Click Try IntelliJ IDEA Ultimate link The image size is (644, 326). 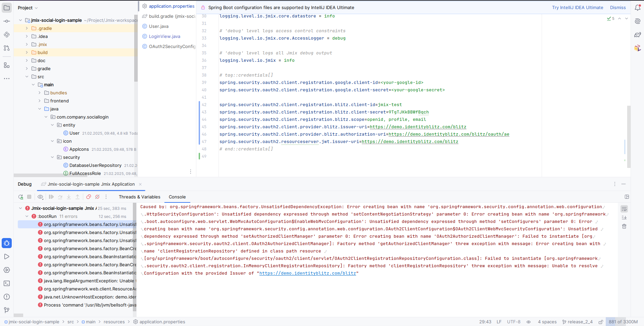[x=578, y=8]
